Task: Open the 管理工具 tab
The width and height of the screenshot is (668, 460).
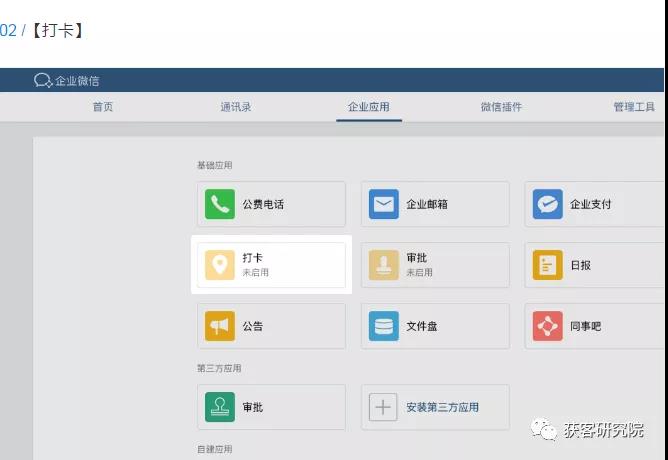Action: point(634,107)
